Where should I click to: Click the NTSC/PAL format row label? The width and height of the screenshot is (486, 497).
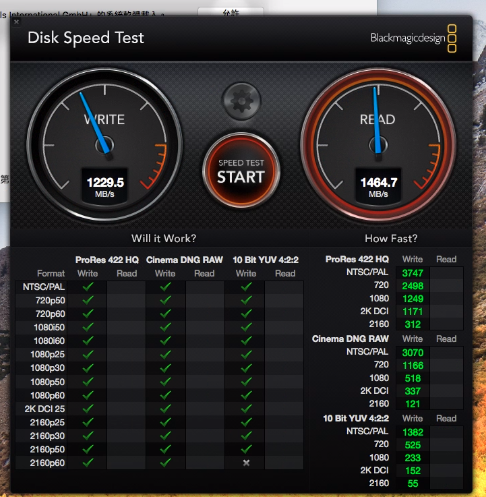click(x=44, y=287)
